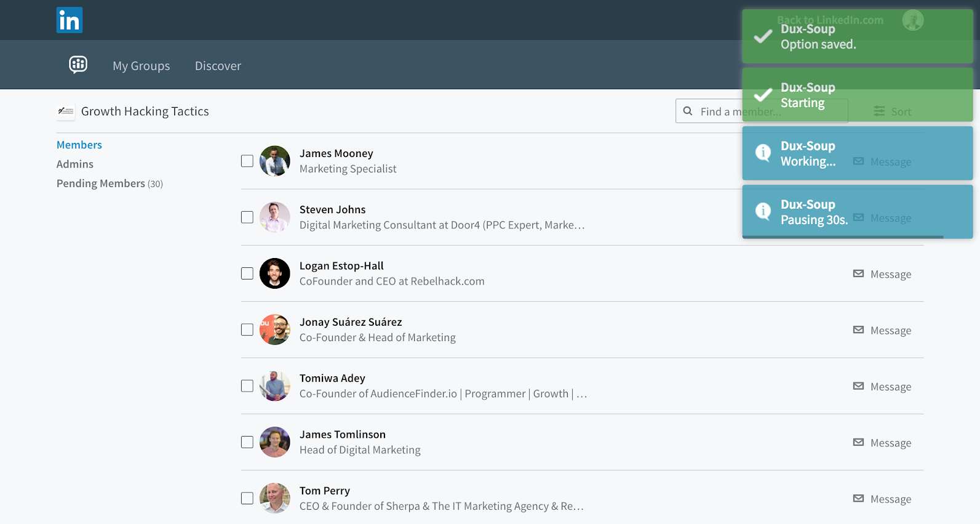Screen dimensions: 980x524
Task: Click the info icon on Pausing 30s
Action: 763,211
